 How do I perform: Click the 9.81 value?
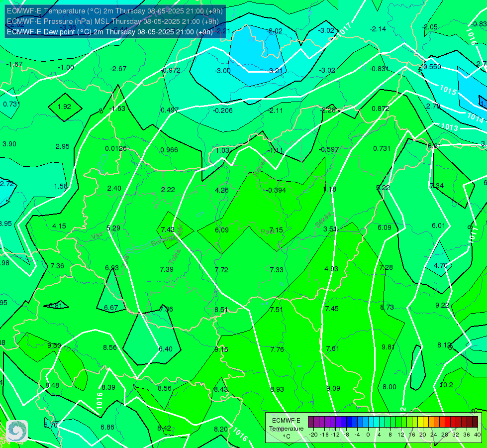[388, 347]
